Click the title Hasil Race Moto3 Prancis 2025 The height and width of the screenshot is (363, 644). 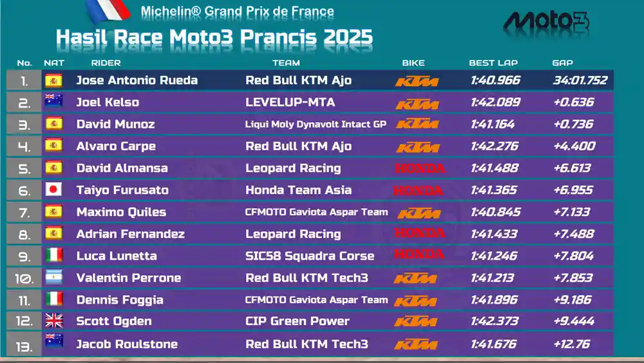(214, 37)
